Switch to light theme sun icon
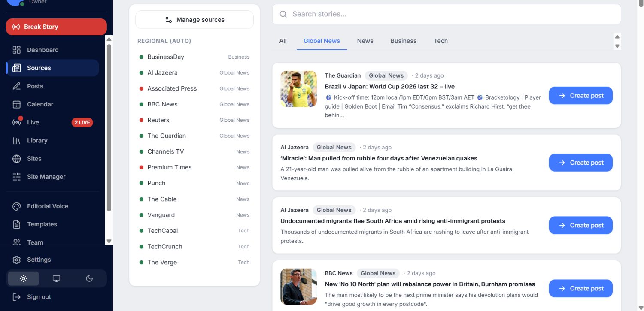Screen dimensions: 644x311 pos(24,278)
